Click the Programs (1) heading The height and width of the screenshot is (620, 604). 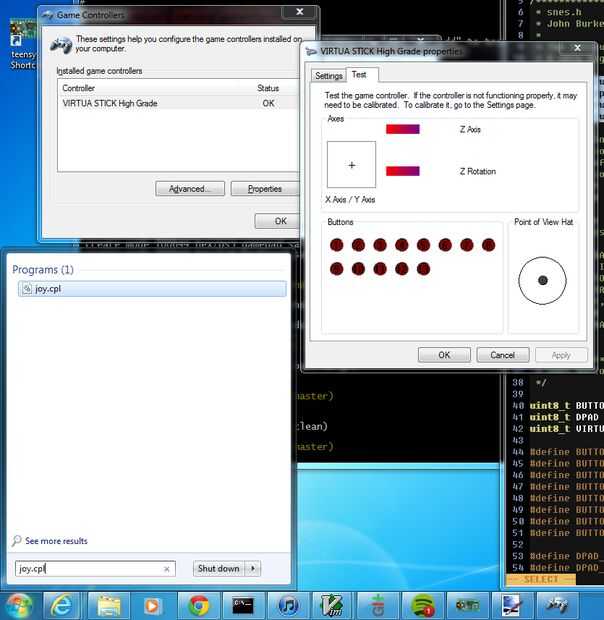43,270
